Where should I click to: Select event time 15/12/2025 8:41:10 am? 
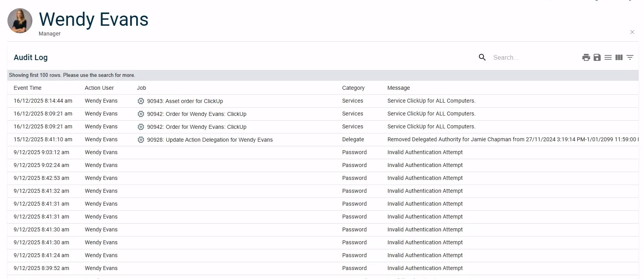click(43, 139)
